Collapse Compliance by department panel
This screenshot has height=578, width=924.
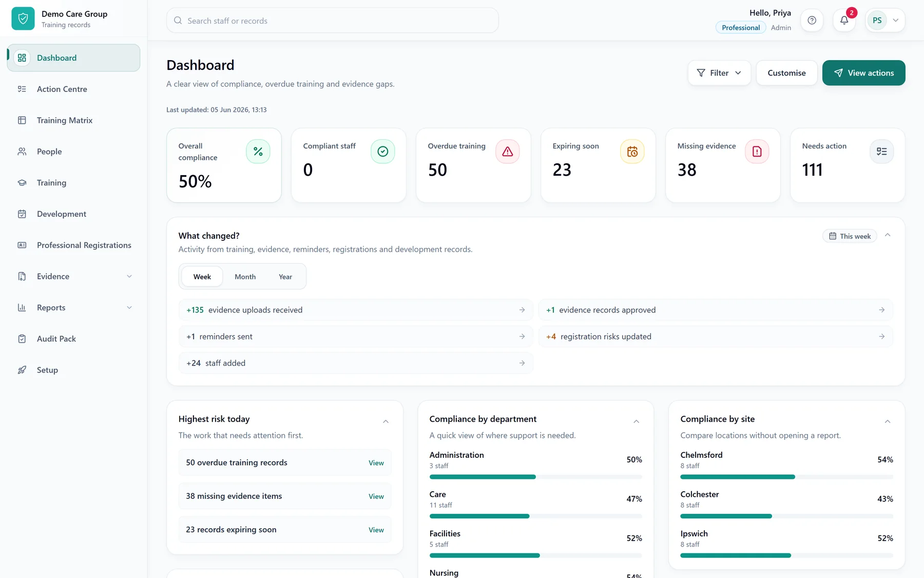click(637, 421)
